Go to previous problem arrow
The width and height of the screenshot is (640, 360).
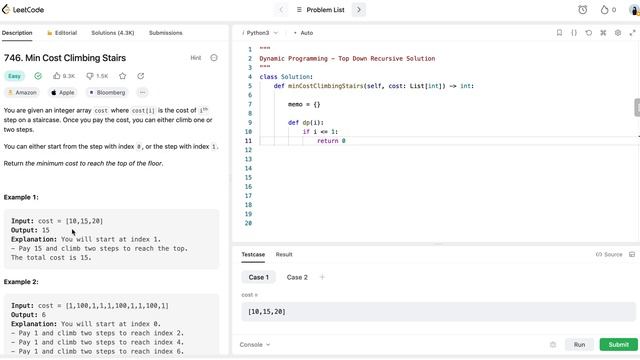281,9
